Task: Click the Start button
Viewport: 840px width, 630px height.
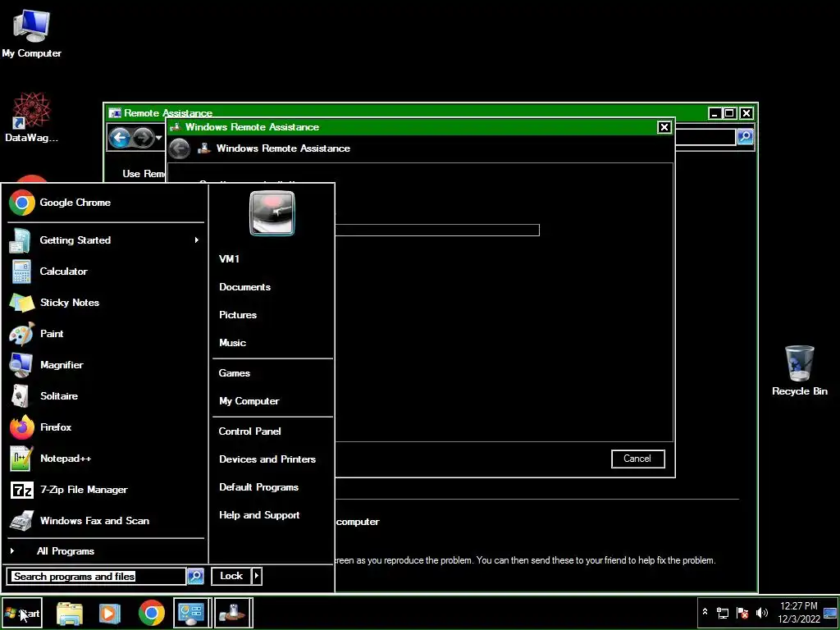Action: coord(22,613)
